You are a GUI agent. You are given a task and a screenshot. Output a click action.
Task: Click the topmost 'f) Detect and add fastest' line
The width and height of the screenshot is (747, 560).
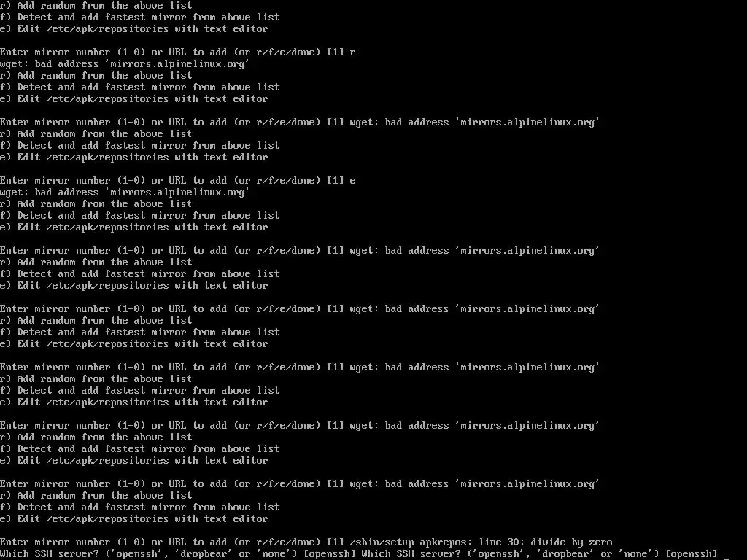pyautogui.click(x=139, y=17)
